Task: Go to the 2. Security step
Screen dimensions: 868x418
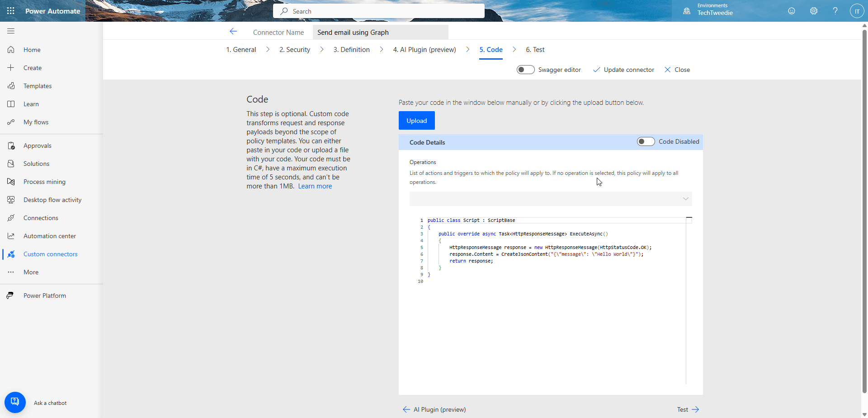Action: coord(294,50)
